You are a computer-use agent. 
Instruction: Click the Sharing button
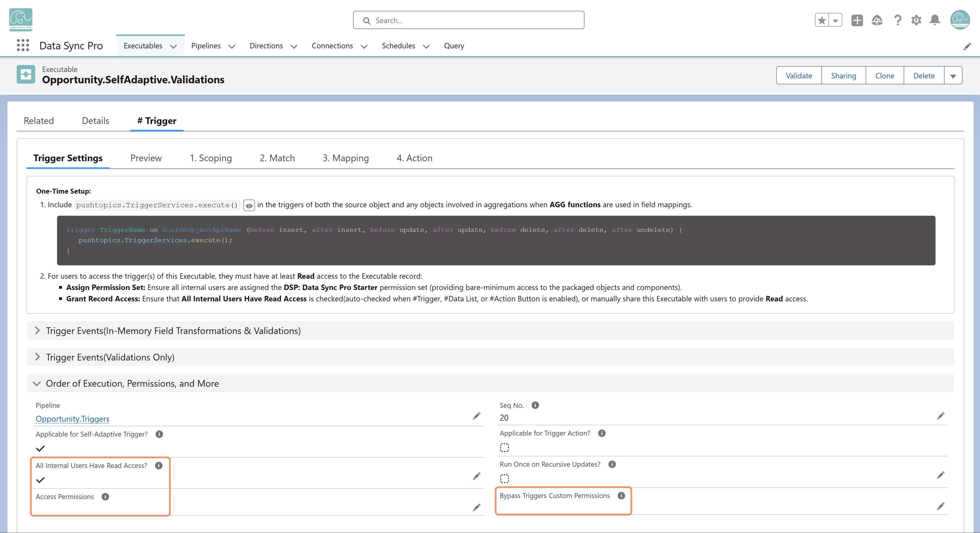[844, 75]
